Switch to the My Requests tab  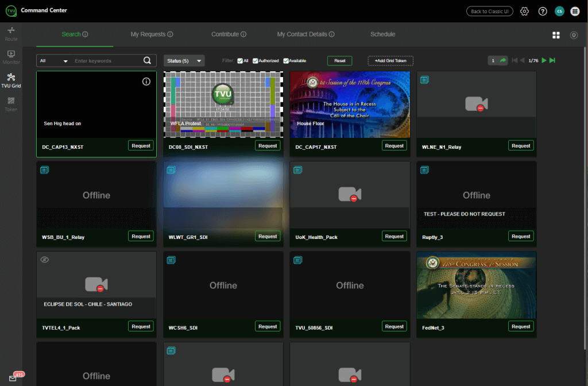pyautogui.click(x=148, y=34)
